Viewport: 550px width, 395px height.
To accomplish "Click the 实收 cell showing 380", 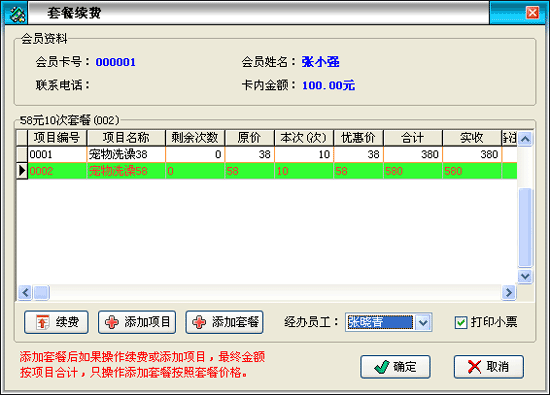I will [472, 154].
